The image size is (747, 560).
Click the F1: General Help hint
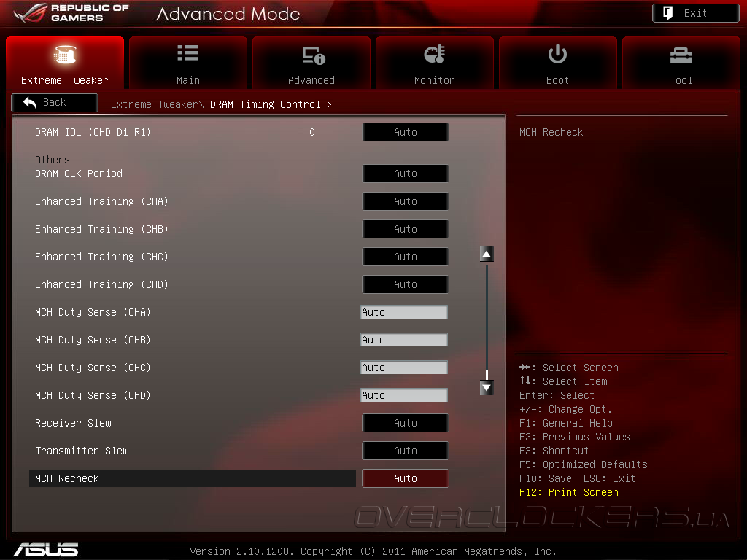566,423
